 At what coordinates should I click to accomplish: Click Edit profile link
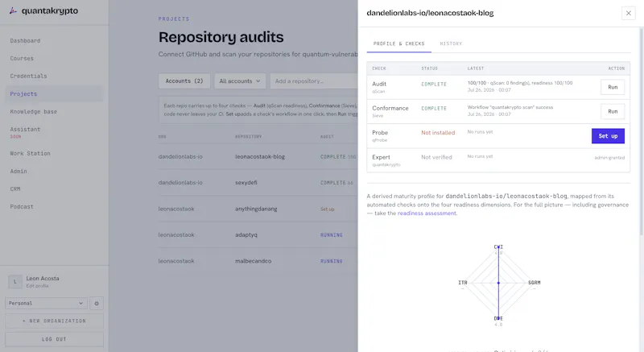coord(37,286)
